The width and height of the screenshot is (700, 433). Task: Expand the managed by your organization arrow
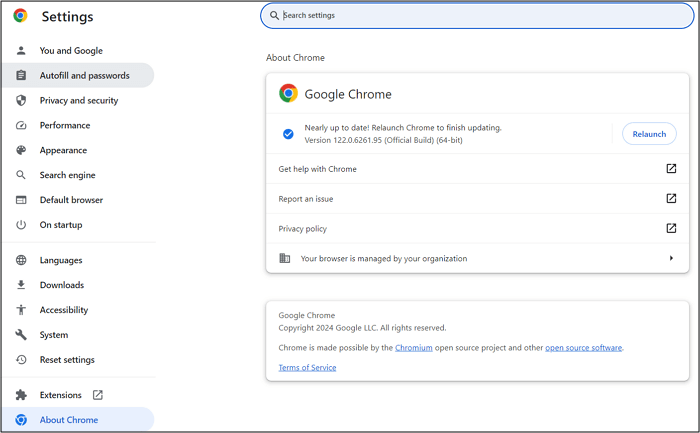pos(671,258)
